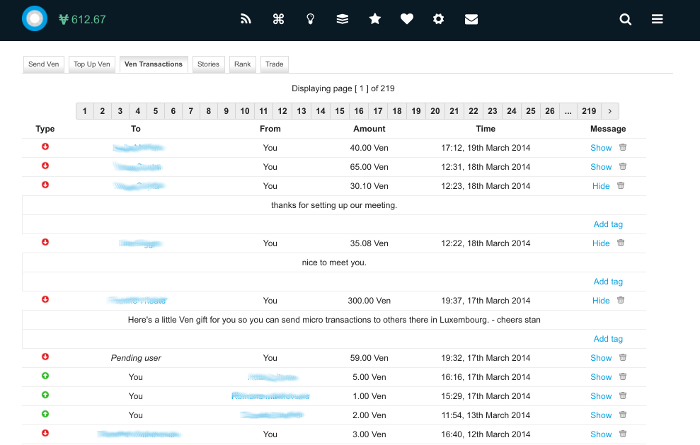700x445 pixels.
Task: Open the hamburger menu icon
Action: [657, 19]
